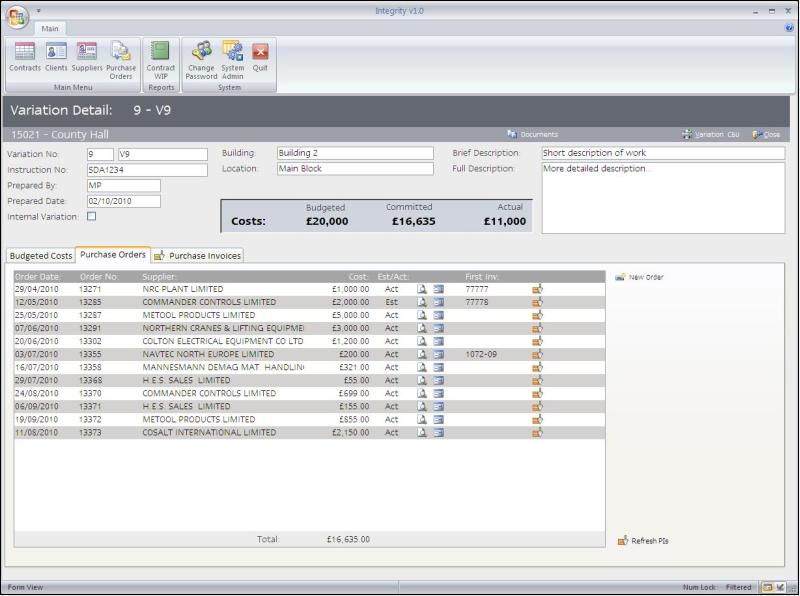Switch to the Purchase Invoices tab

click(x=198, y=256)
